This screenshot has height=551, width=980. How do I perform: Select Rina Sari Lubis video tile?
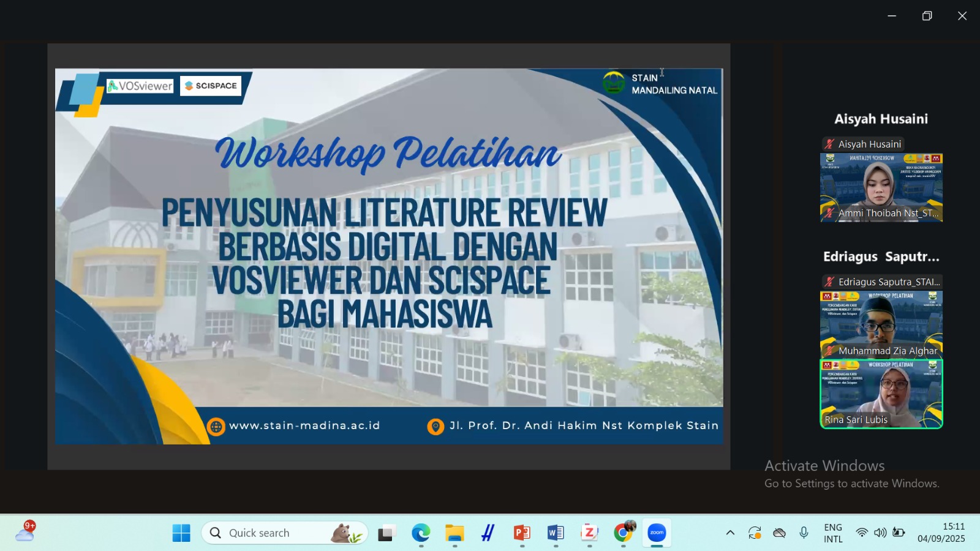pos(881,393)
